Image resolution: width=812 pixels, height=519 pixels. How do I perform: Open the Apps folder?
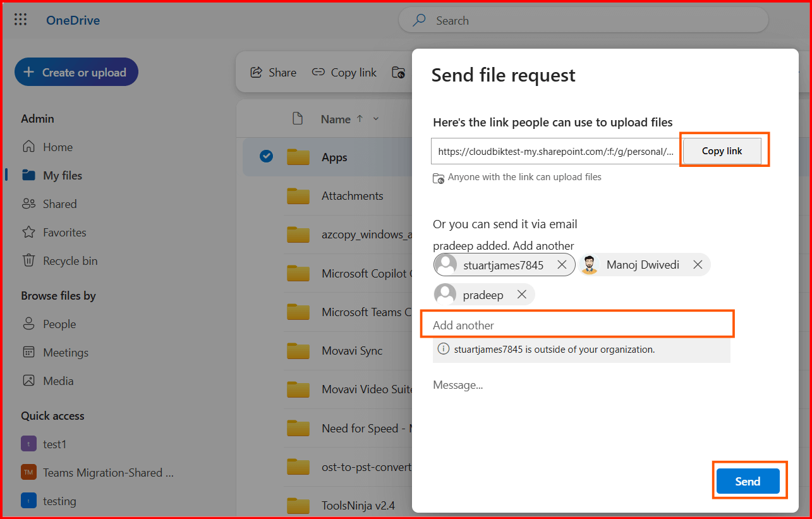coord(334,157)
